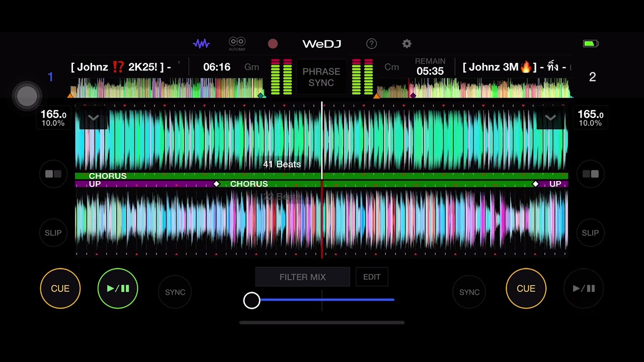
Task: Start recording with the red record button
Action: coord(273,44)
